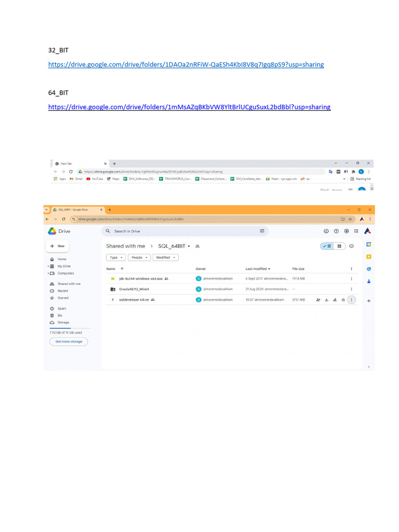
Task: Open Drive help question-mark icon
Action: [336, 231]
